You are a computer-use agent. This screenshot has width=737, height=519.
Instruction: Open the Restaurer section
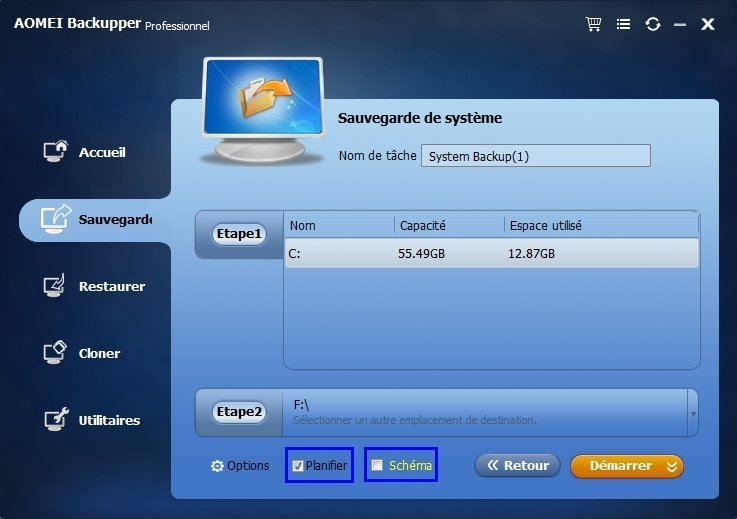click(x=112, y=286)
